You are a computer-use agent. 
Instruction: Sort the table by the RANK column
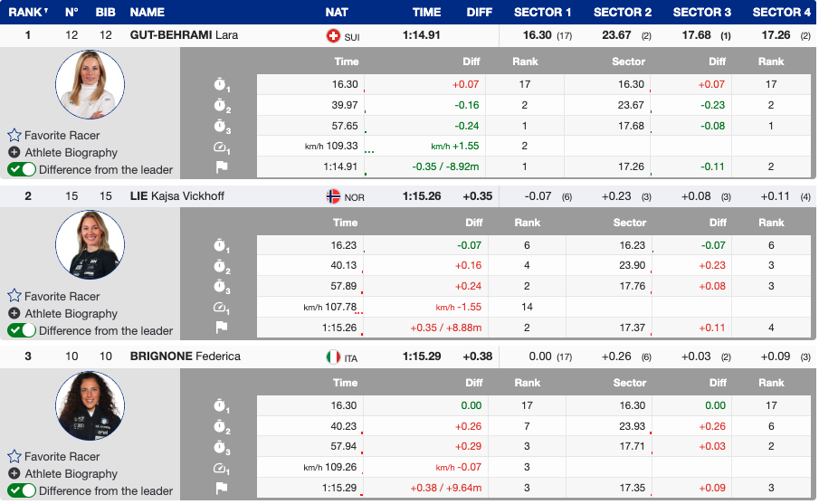(x=28, y=13)
